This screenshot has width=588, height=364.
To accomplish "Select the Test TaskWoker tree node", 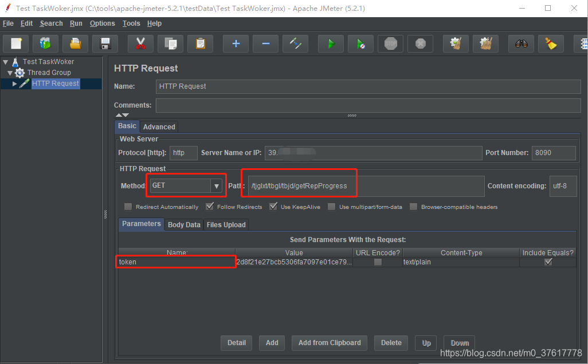I will click(x=48, y=62).
